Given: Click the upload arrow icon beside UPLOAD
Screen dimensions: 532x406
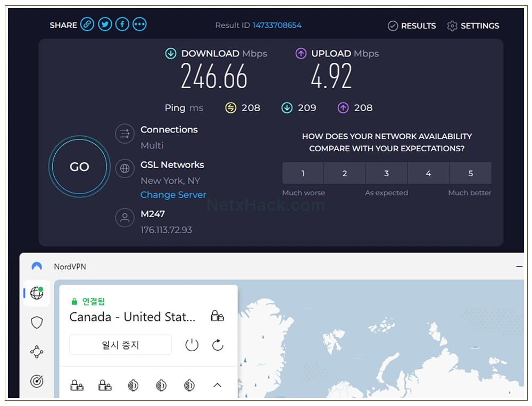Looking at the screenshot, I should click(x=301, y=53).
